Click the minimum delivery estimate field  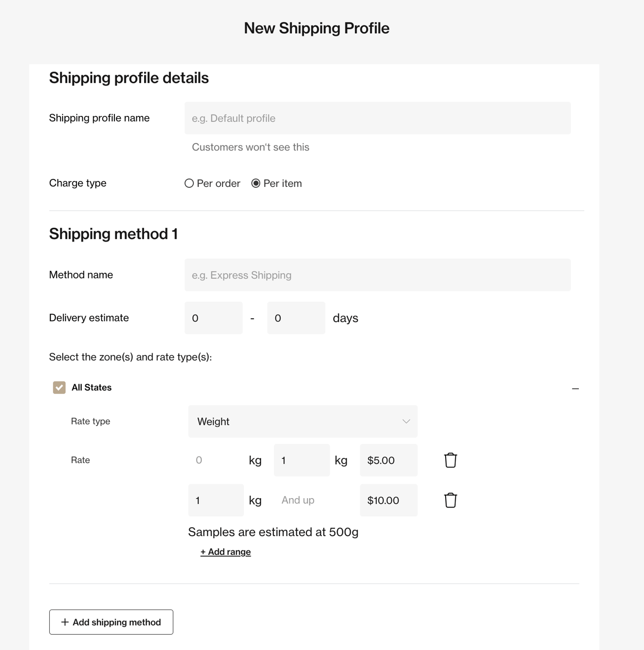click(213, 318)
